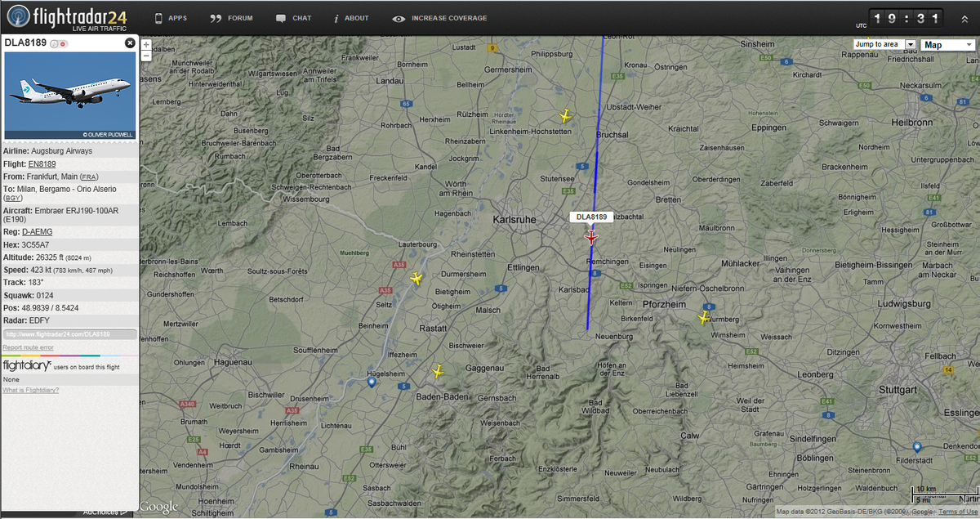Click the "Airline: Augsburg Airways" row
This screenshot has height=519, width=980.
[x=70, y=151]
